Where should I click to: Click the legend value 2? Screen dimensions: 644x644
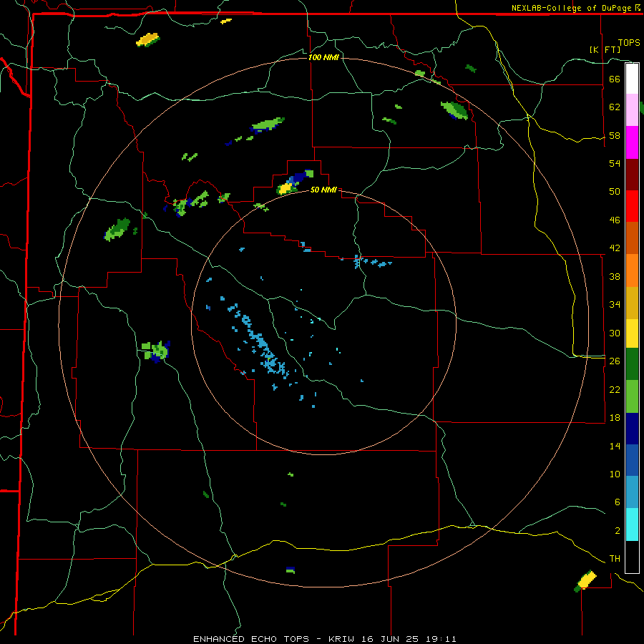pos(618,531)
